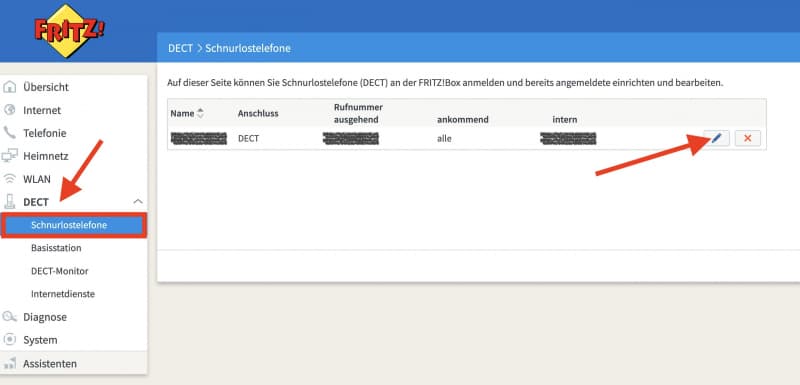The height and width of the screenshot is (385, 800).
Task: Delete the phone with the red X button
Action: pos(747,138)
